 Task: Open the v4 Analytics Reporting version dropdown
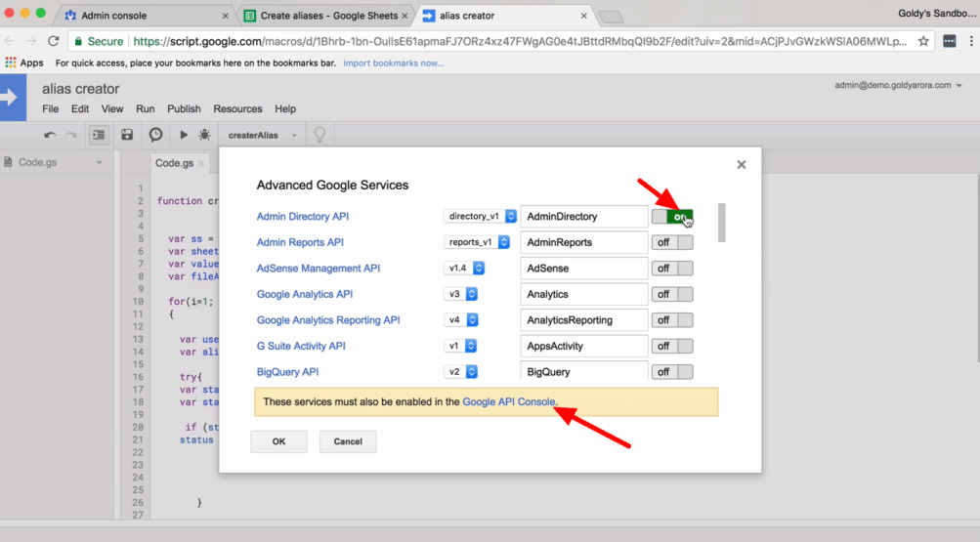(x=460, y=319)
